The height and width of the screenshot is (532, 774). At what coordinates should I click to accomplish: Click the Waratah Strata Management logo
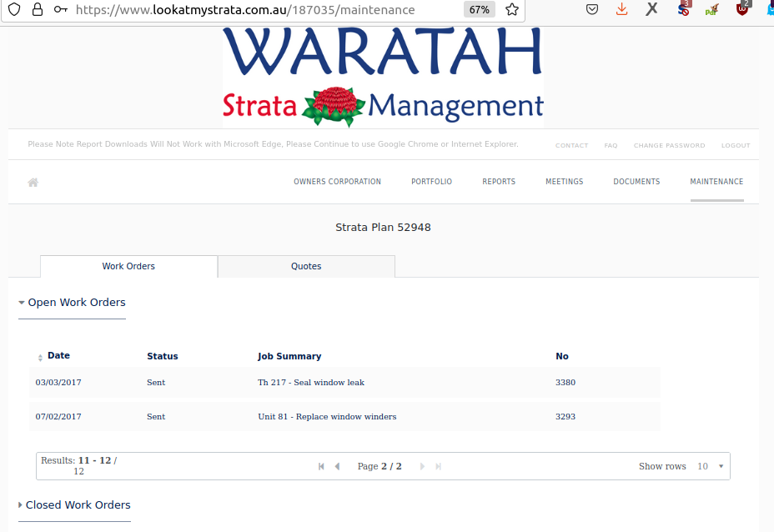click(x=383, y=78)
